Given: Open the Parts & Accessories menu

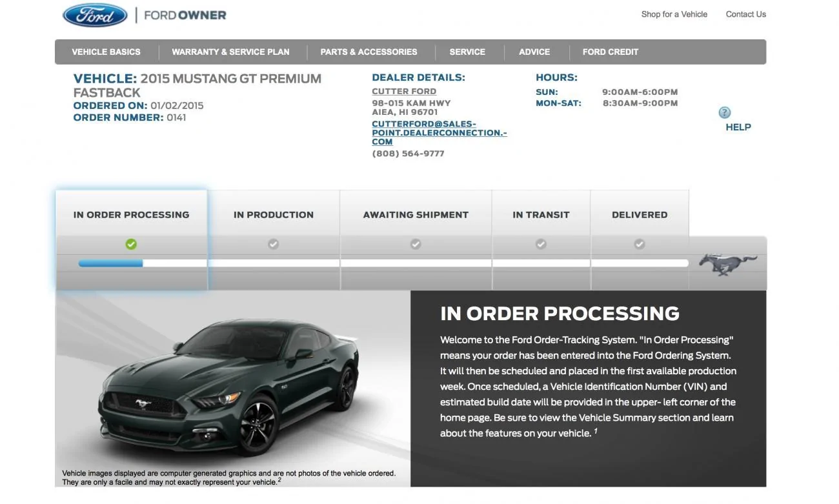Looking at the screenshot, I should coord(369,52).
